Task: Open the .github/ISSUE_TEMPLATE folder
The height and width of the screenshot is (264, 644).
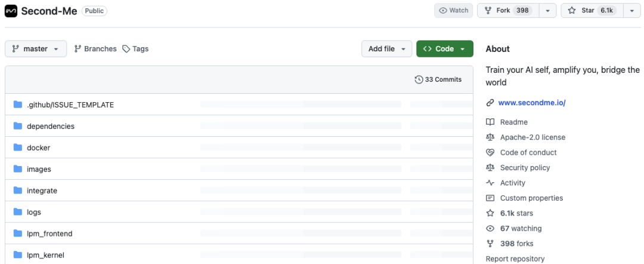Action: (70, 105)
